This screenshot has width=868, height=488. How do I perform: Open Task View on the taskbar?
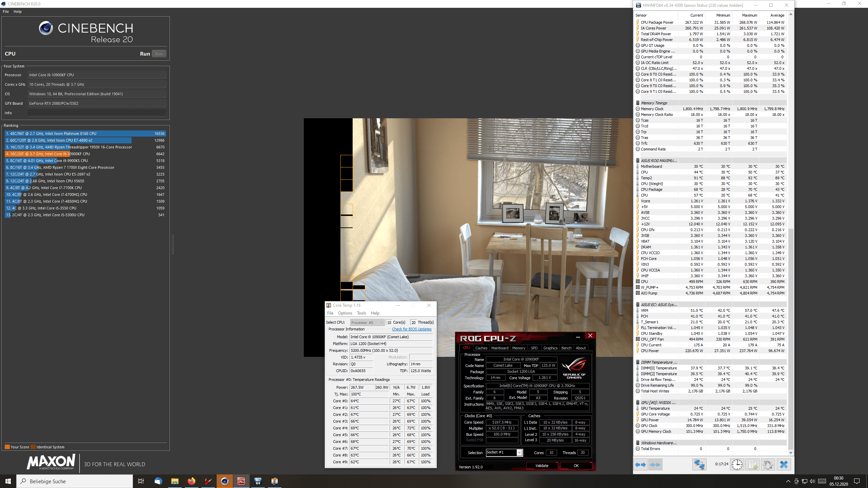(x=141, y=481)
